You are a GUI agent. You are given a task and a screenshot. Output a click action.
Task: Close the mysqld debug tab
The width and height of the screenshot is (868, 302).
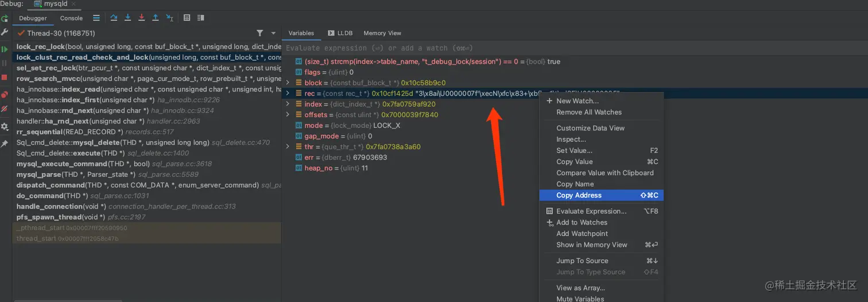[x=73, y=3]
